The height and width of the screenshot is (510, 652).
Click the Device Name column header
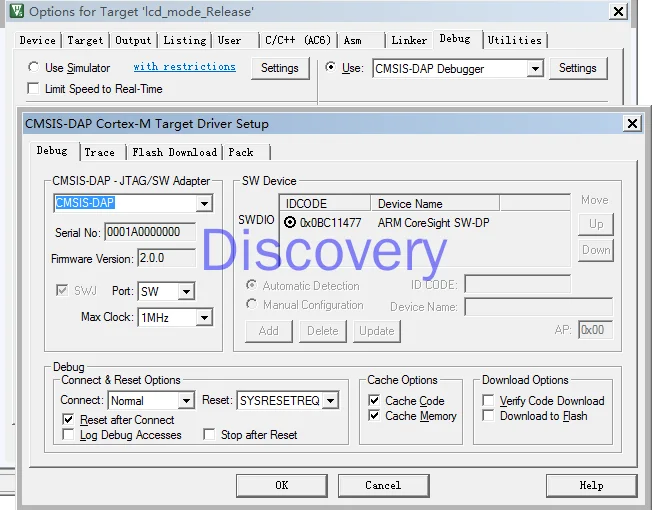point(435,203)
